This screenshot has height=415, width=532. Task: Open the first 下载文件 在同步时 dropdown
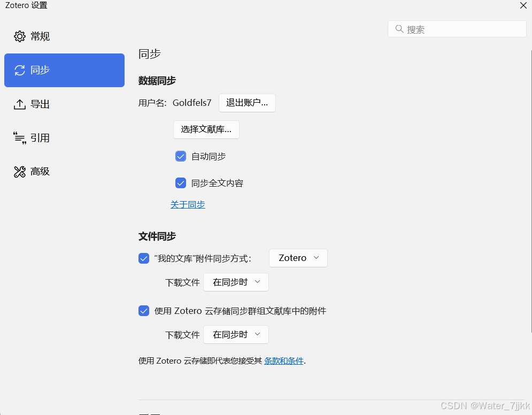[236, 282]
